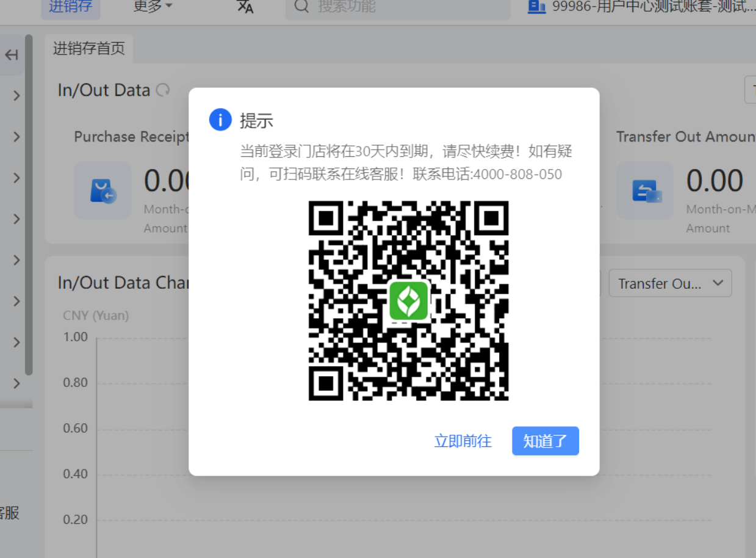This screenshot has width=756, height=558.
Task: Expand the seventh sidebar chevron item
Action: 16,342
